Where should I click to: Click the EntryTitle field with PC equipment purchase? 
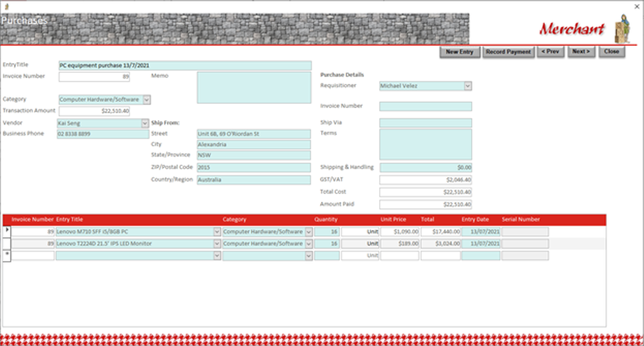(x=185, y=65)
